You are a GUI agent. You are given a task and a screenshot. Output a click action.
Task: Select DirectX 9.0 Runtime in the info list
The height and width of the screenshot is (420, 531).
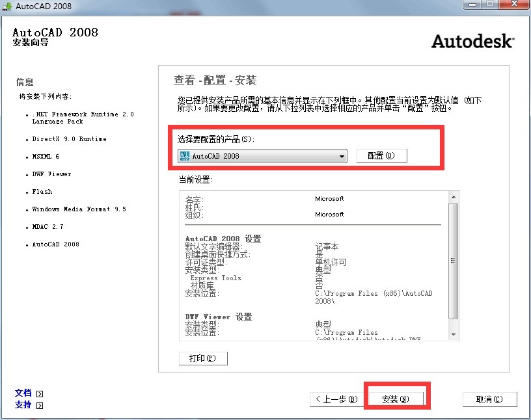[x=69, y=139]
